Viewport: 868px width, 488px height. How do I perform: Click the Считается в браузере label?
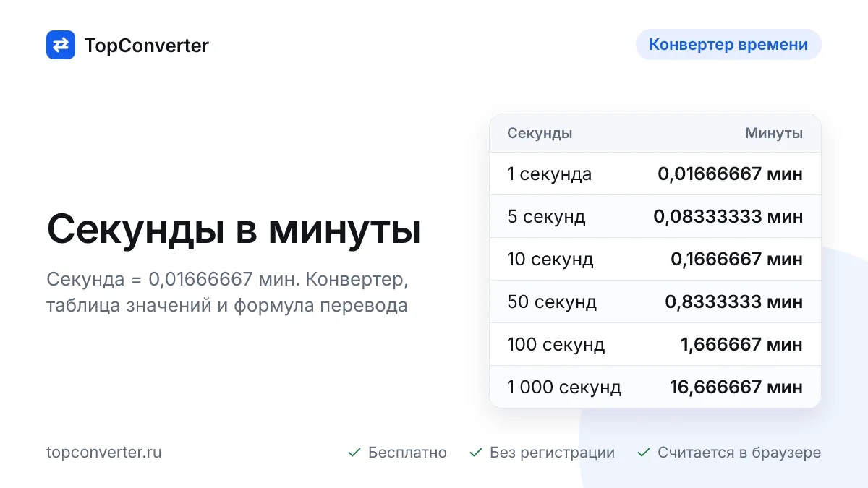[739, 453]
